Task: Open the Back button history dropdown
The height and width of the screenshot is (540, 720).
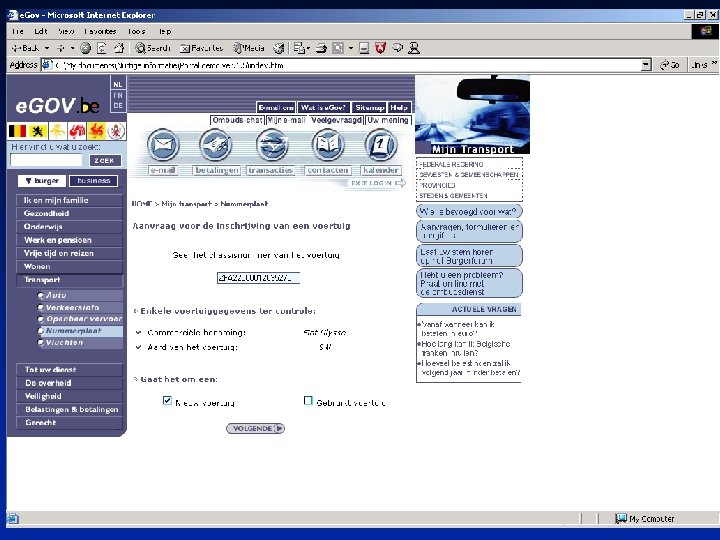Action: 47,48
